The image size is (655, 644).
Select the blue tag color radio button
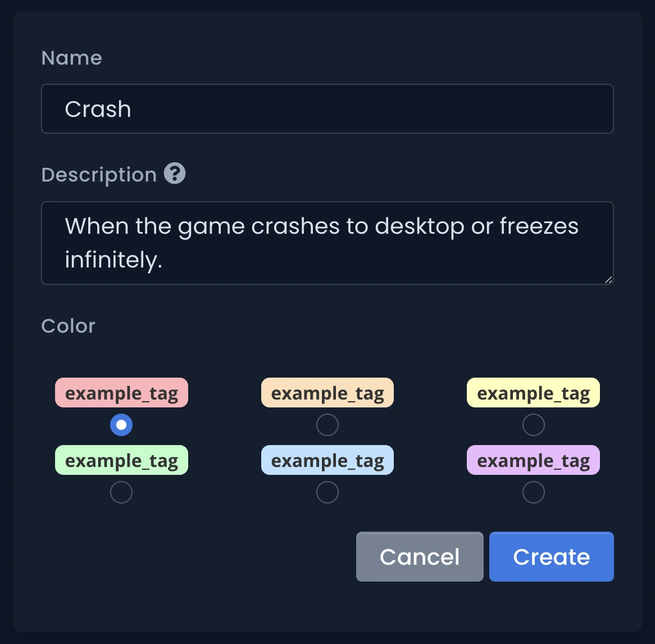click(327, 492)
